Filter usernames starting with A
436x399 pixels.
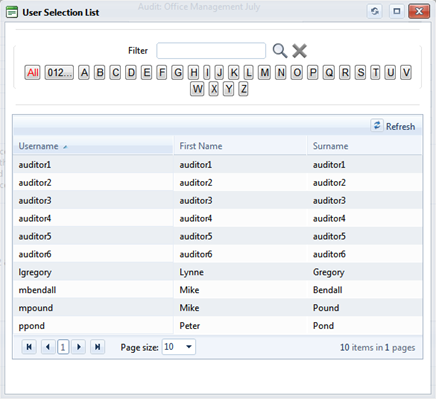(84, 72)
